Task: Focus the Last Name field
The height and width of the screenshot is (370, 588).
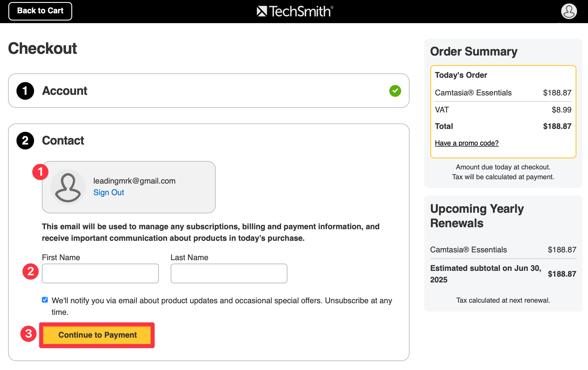Action: pyautogui.click(x=229, y=273)
